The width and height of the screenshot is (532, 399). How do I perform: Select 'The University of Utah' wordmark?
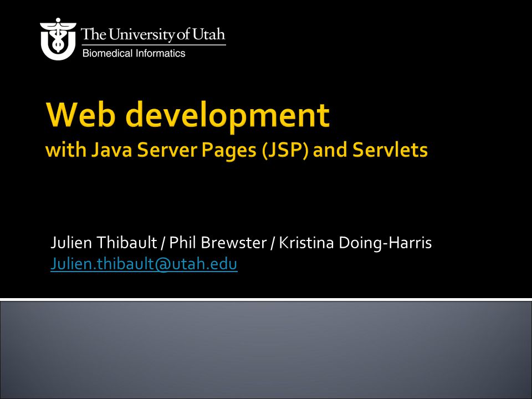(153, 34)
